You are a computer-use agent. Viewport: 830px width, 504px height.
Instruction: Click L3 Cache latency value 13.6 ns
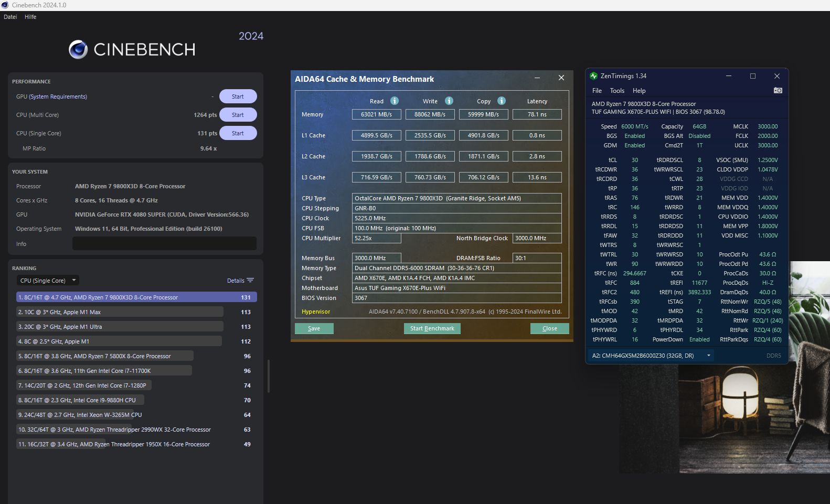(x=537, y=177)
